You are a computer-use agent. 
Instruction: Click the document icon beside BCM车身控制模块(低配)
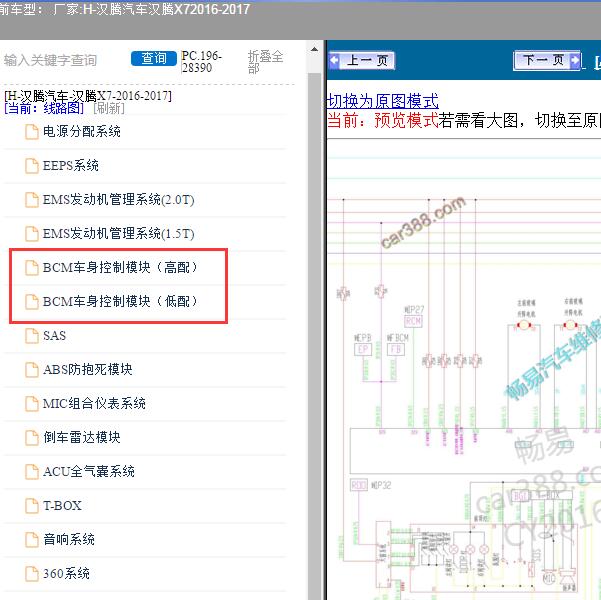pyautogui.click(x=31, y=301)
